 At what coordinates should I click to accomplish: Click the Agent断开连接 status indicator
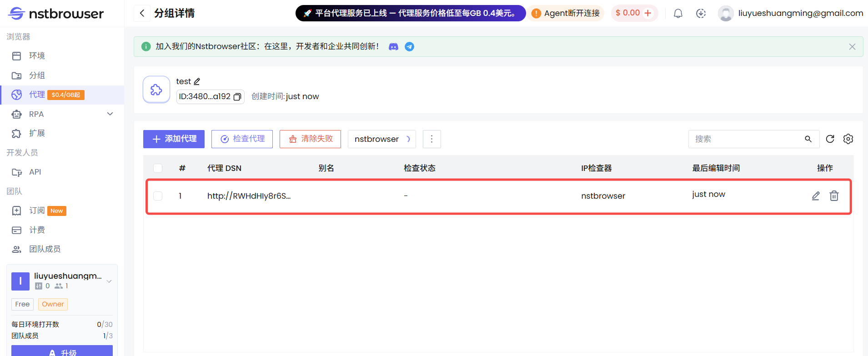(566, 13)
